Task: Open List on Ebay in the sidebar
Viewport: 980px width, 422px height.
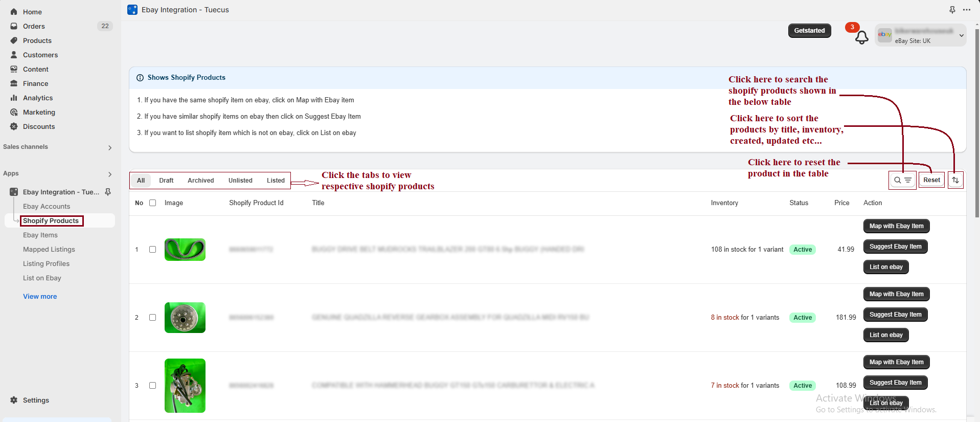Action: click(42, 278)
